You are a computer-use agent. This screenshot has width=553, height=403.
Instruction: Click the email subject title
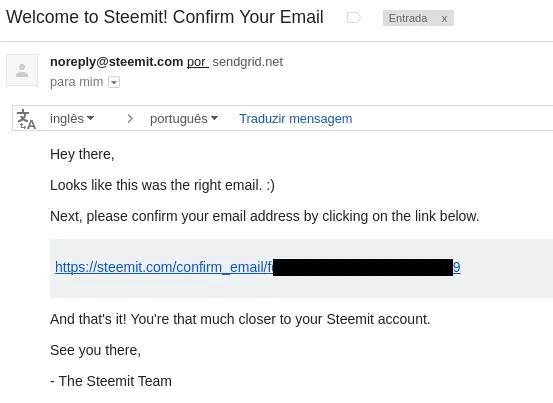(165, 17)
